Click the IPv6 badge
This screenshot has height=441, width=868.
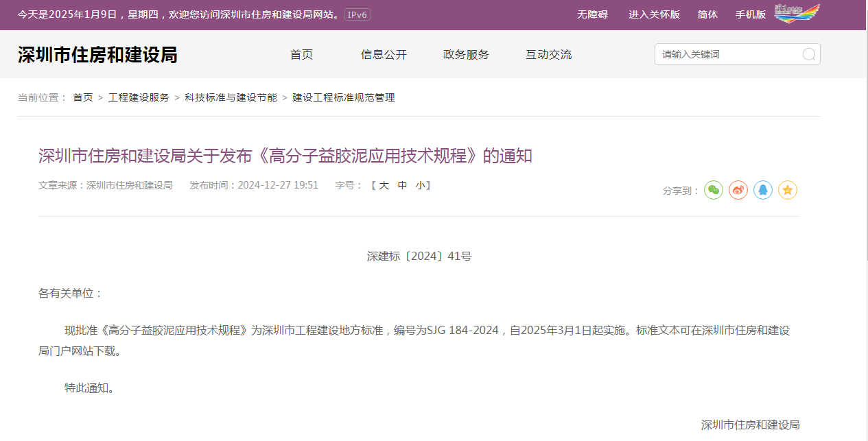[x=357, y=14]
